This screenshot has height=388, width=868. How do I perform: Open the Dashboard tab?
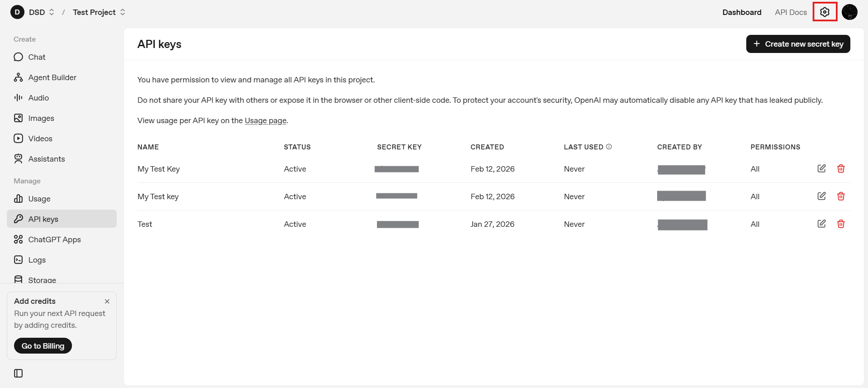[x=741, y=12]
